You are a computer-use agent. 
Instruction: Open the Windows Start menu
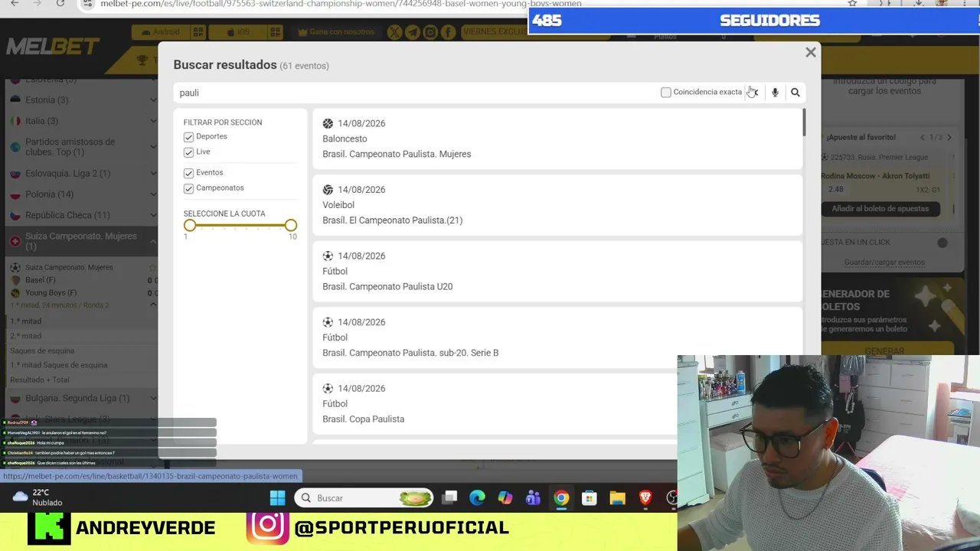pyautogui.click(x=277, y=498)
